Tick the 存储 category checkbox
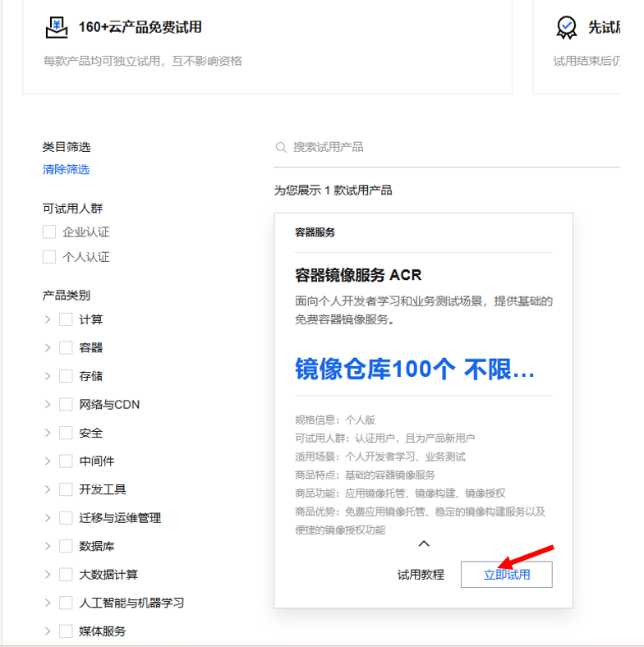The width and height of the screenshot is (644, 647). 66,376
